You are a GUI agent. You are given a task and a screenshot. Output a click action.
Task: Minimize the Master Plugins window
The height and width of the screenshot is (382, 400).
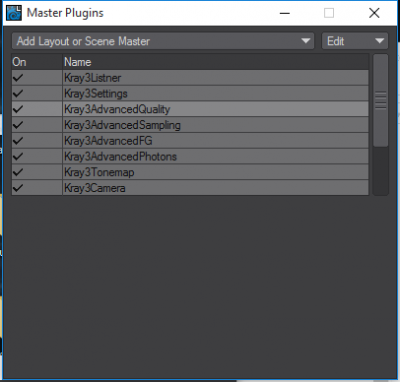point(285,13)
